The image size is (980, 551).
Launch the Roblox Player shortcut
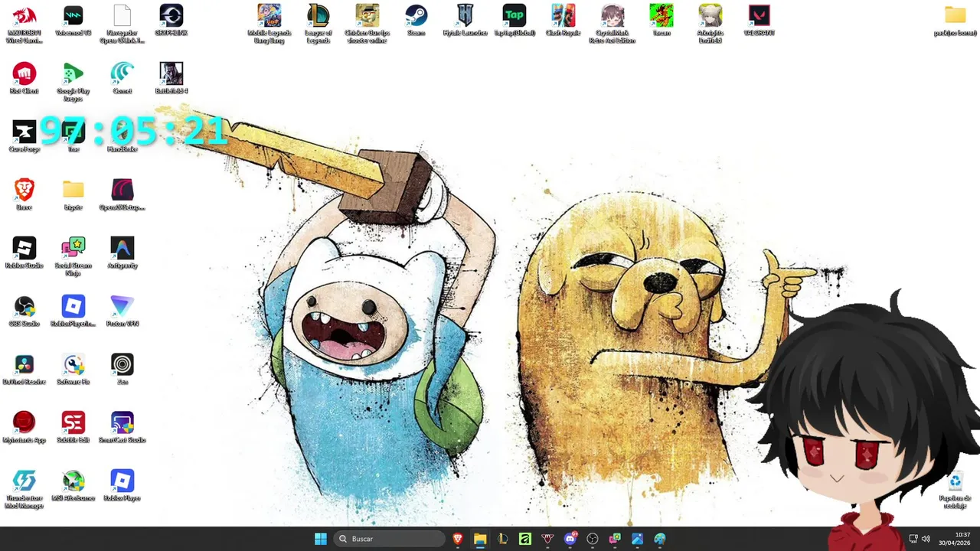(122, 487)
